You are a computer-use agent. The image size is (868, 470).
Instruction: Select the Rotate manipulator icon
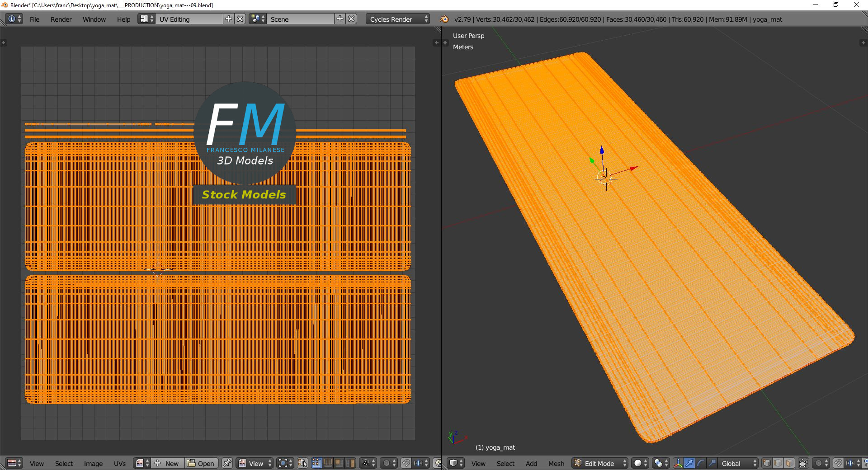(701, 464)
